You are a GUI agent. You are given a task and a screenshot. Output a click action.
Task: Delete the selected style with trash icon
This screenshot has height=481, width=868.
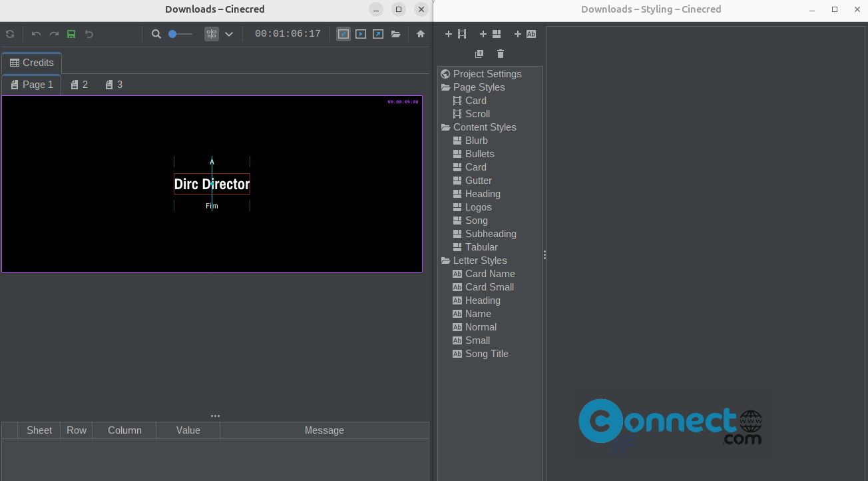pyautogui.click(x=501, y=54)
